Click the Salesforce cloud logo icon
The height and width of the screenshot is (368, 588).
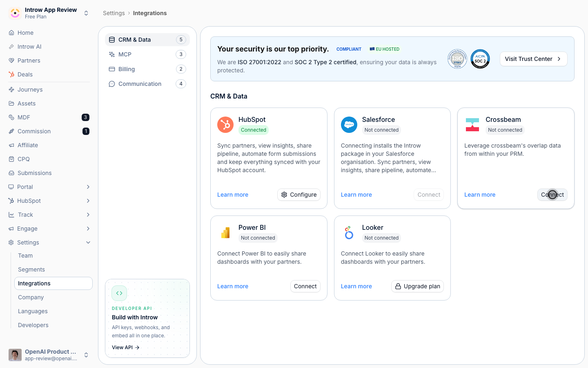pos(349,125)
